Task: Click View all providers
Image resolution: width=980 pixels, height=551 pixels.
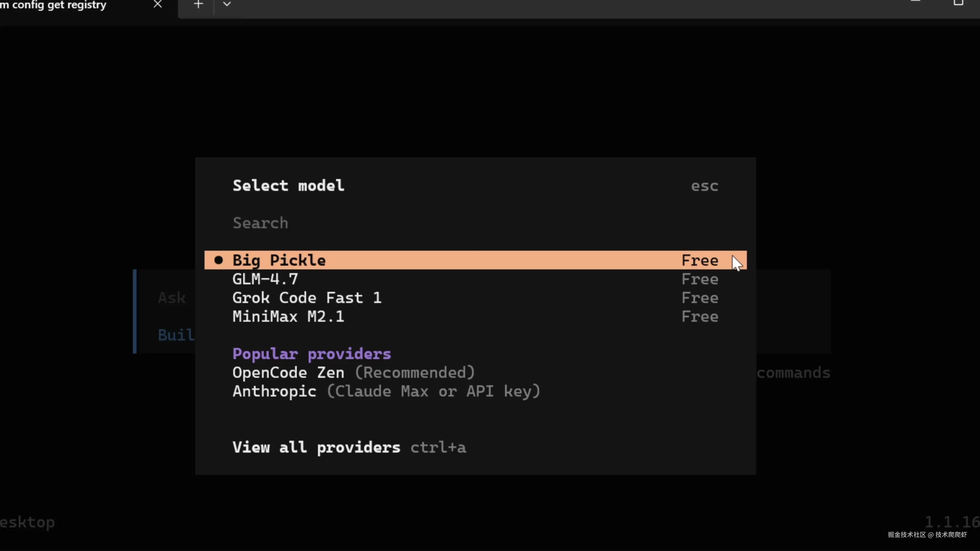Action: click(316, 448)
